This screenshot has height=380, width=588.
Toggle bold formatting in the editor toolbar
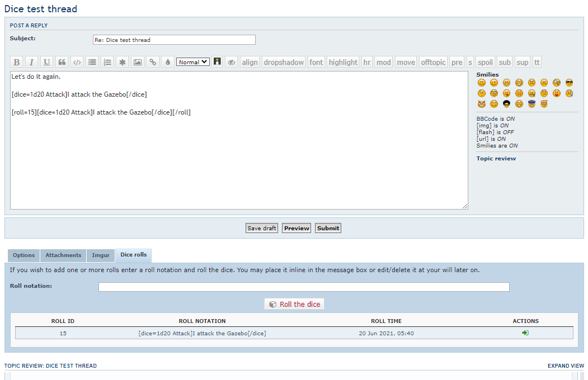point(17,62)
